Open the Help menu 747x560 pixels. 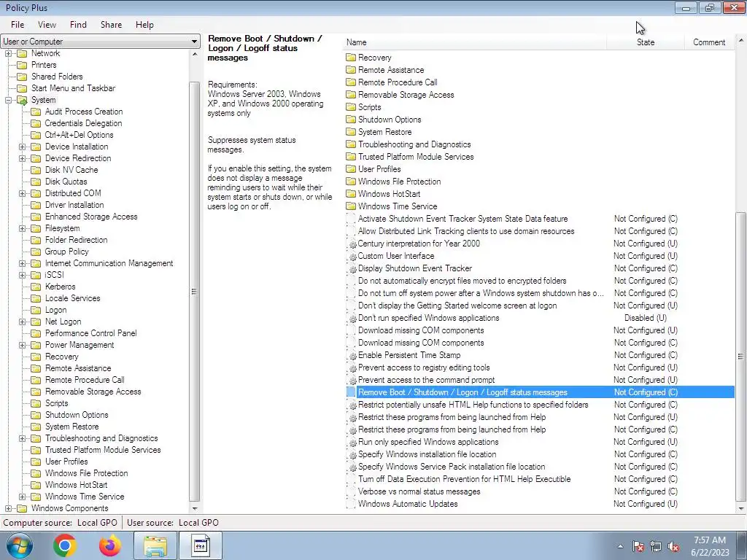pos(144,25)
